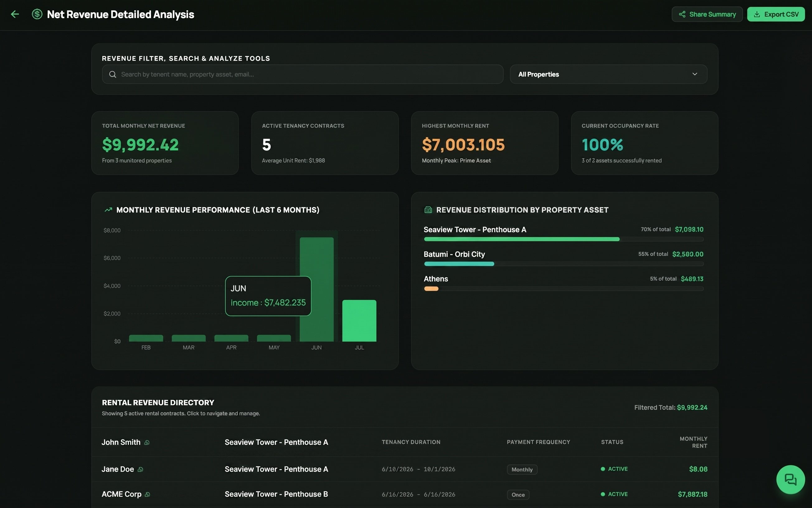Click the Active Tenancy Contracts card
812x508 pixels.
[325, 143]
